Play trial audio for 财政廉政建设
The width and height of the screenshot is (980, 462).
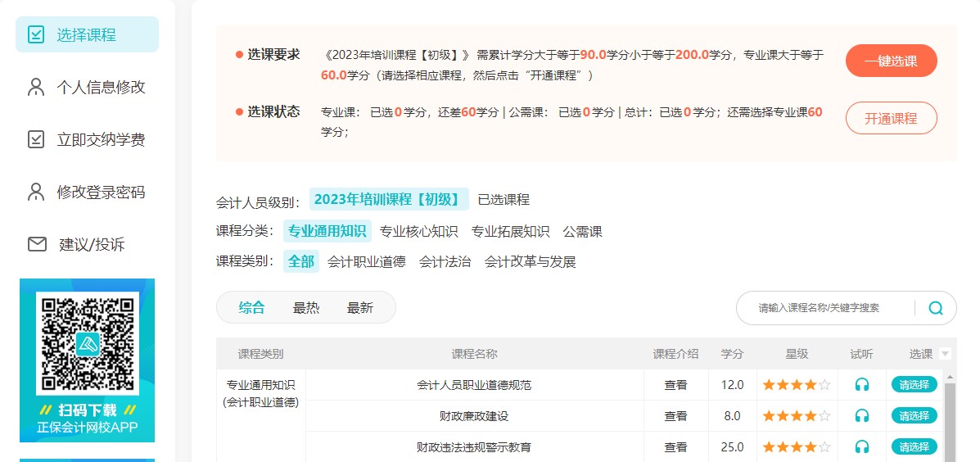[862, 416]
